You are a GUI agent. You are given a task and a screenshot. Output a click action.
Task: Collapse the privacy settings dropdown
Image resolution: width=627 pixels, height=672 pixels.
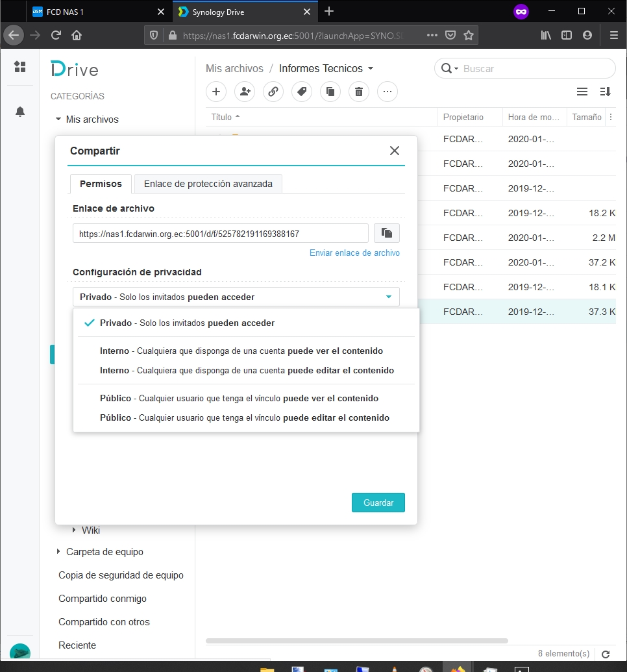point(388,297)
